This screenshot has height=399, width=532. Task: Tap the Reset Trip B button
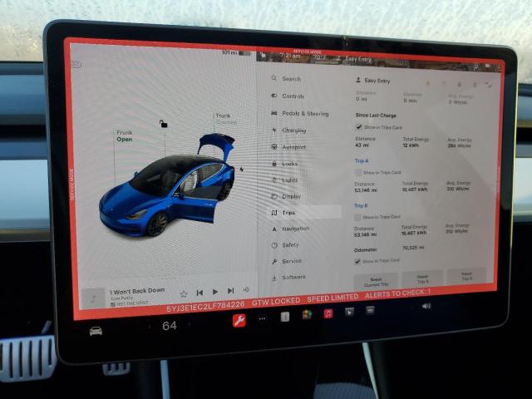click(466, 276)
